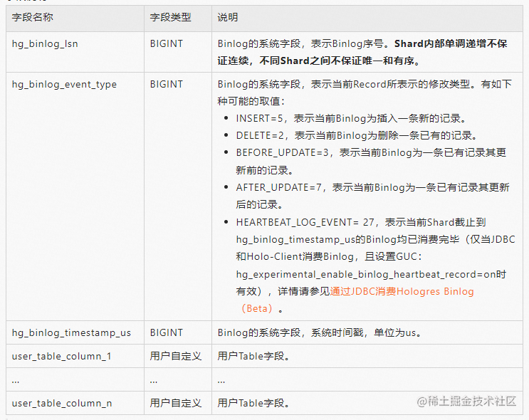This screenshot has height=420, width=529.
Task: Click the hg_binlog_timestamp_us的Binlog均已消费完毕 text
Action: click(x=347, y=239)
